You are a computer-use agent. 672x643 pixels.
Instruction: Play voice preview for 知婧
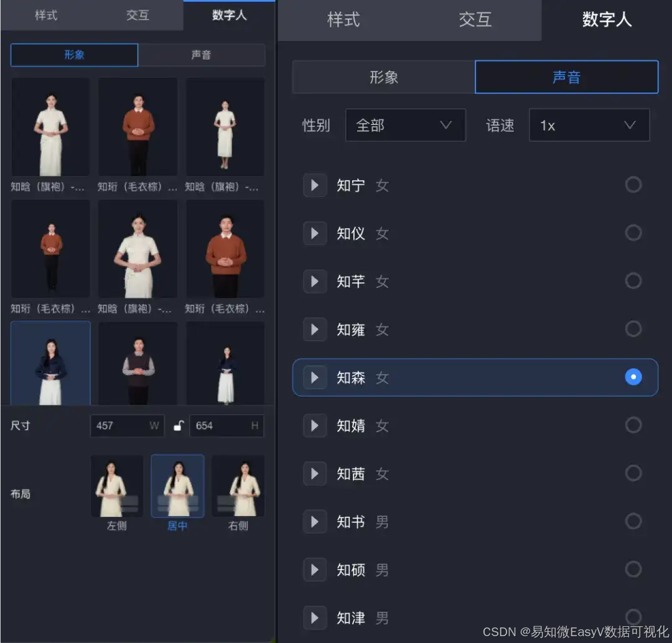coord(315,425)
